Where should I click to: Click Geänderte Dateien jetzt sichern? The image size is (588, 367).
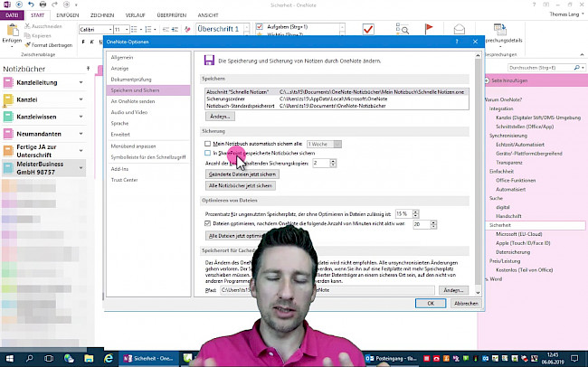tap(242, 174)
